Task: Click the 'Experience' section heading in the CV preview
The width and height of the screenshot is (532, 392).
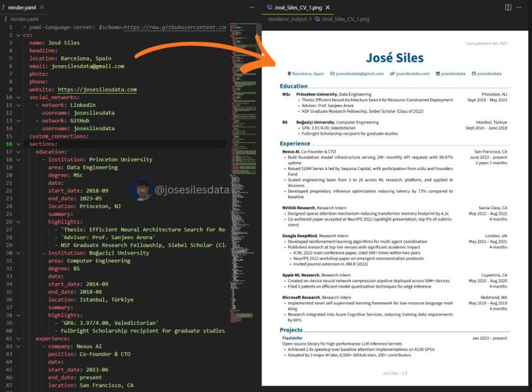Action: (x=295, y=144)
